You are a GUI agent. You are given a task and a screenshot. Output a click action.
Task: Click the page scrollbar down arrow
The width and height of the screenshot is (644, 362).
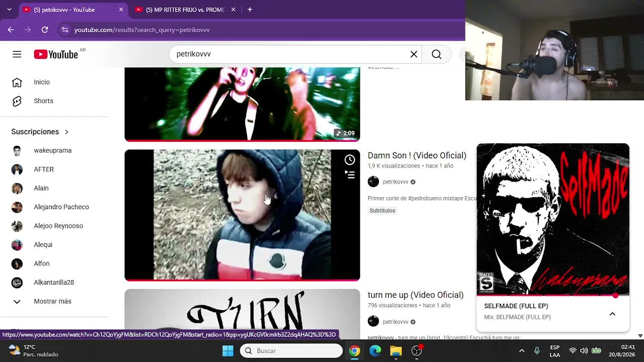coord(640,335)
